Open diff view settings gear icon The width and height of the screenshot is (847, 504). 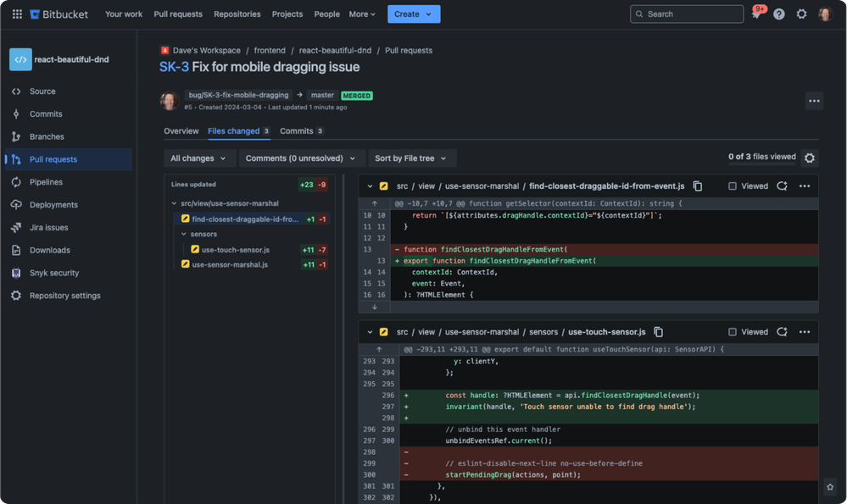click(809, 158)
